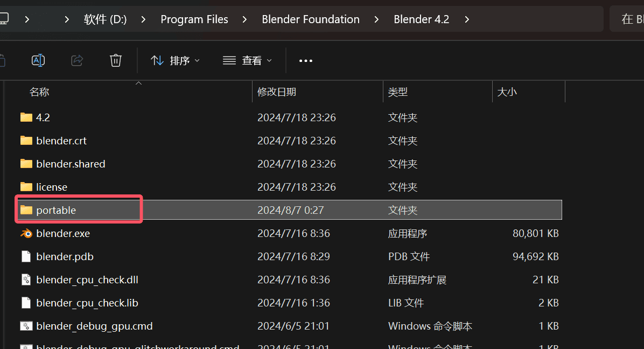The image size is (644, 349).
Task: Click the blender.shared folder icon
Action: (26, 164)
